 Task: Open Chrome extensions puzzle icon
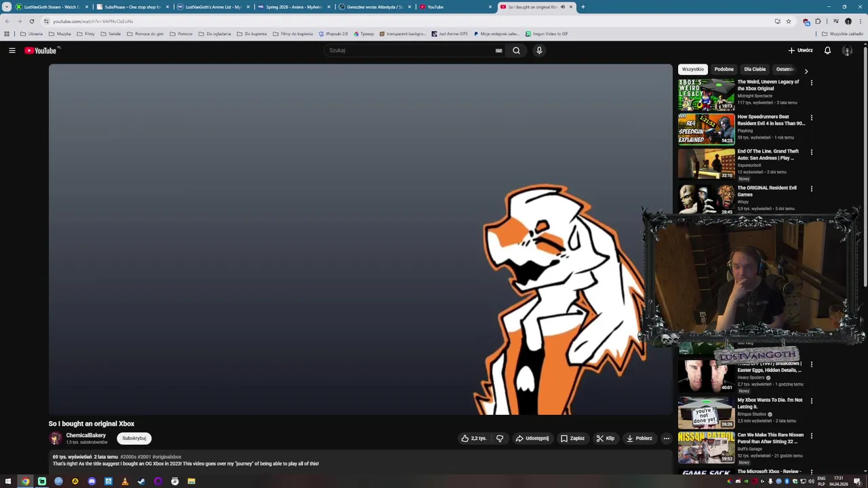[818, 21]
